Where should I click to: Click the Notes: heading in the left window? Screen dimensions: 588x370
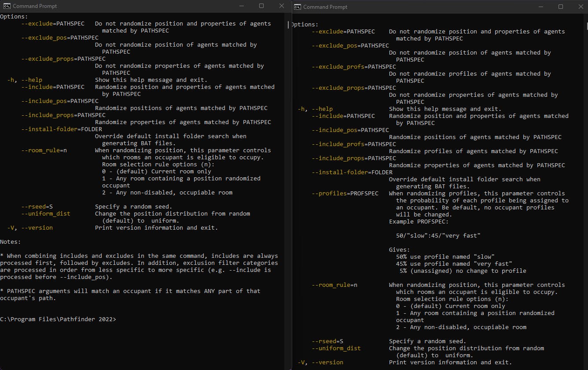(x=11, y=242)
